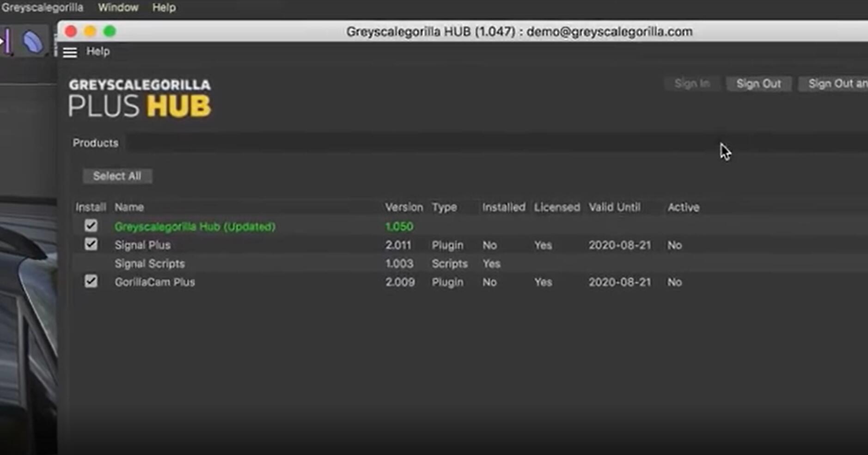Click the Licensed column header
868x455 pixels.
[x=557, y=207]
